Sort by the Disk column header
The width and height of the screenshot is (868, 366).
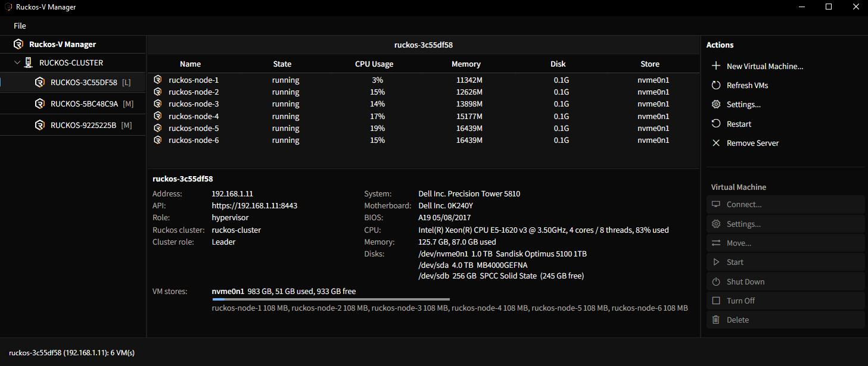click(x=558, y=64)
